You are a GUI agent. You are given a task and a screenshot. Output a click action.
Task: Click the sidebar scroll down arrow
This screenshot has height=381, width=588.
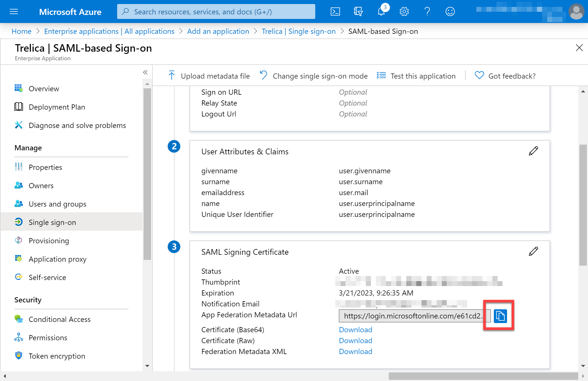(147, 366)
